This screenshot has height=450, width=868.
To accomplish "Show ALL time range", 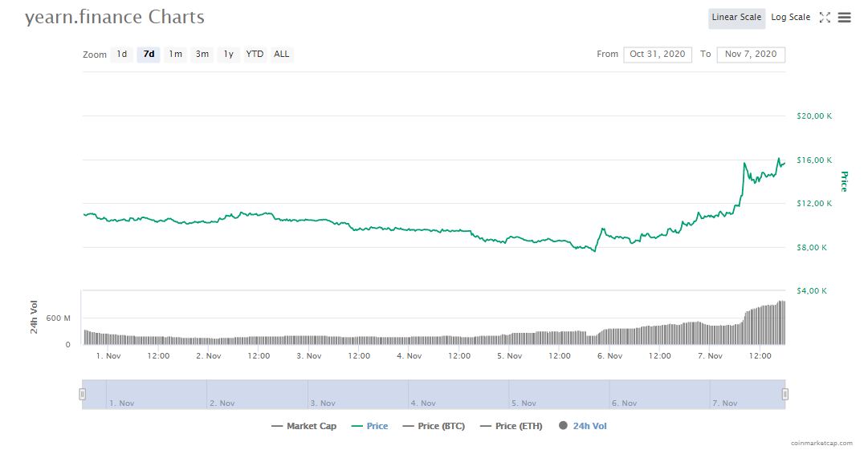I will [282, 55].
